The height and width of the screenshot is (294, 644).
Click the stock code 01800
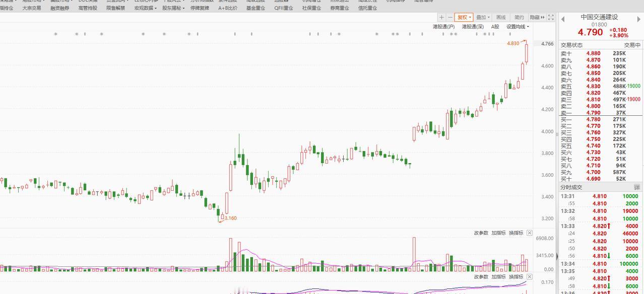599,24
